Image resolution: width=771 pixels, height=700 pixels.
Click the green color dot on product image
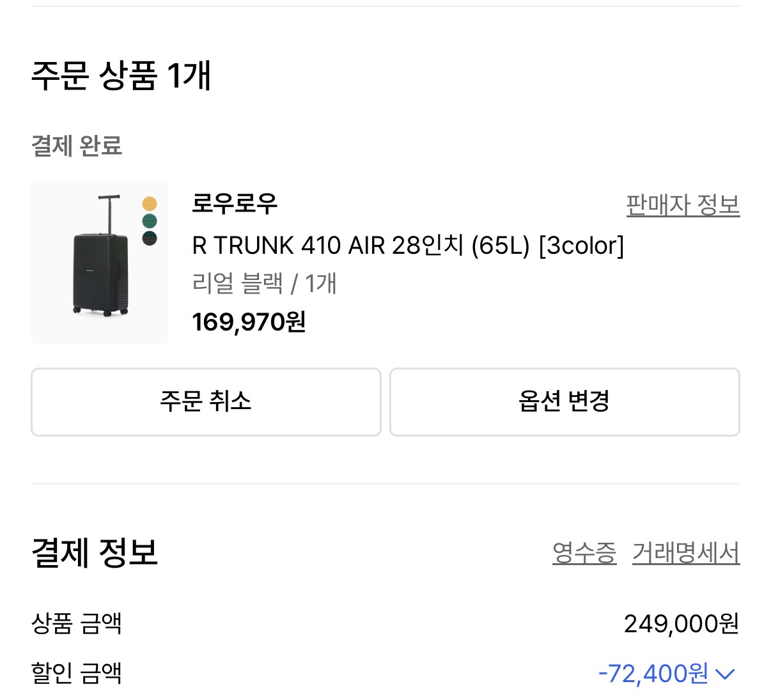coord(150,222)
